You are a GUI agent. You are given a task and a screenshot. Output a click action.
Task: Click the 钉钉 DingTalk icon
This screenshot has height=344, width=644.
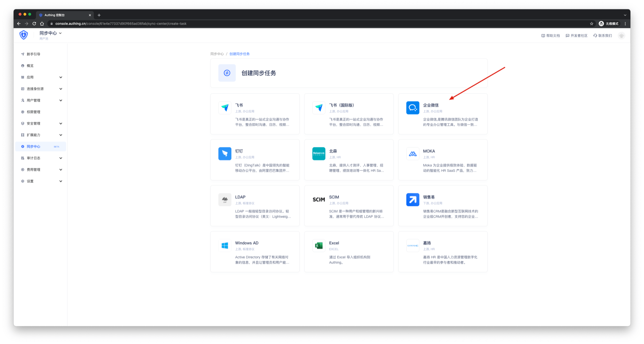225,154
